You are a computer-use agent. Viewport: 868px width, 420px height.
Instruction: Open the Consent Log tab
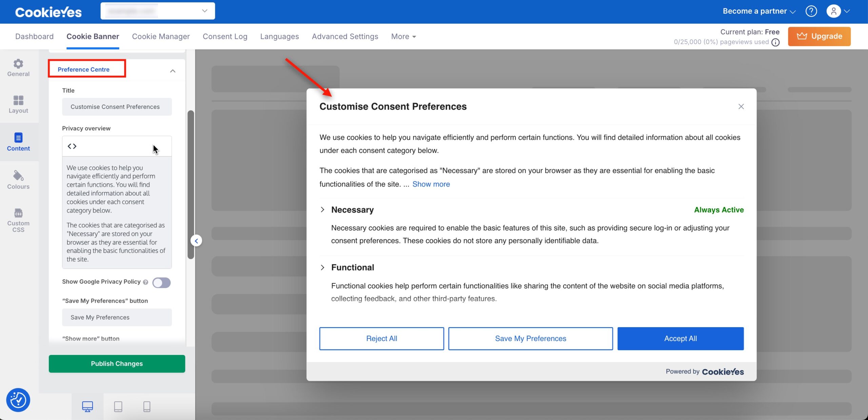click(x=225, y=37)
